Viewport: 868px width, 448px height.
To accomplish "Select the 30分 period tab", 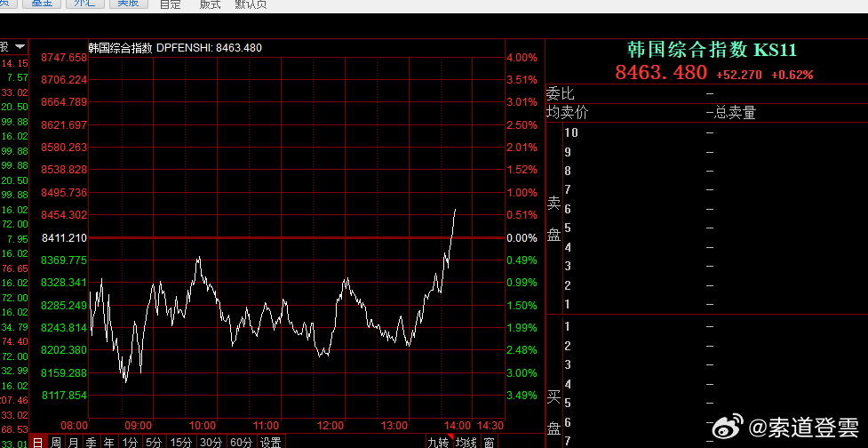I will point(211,442).
